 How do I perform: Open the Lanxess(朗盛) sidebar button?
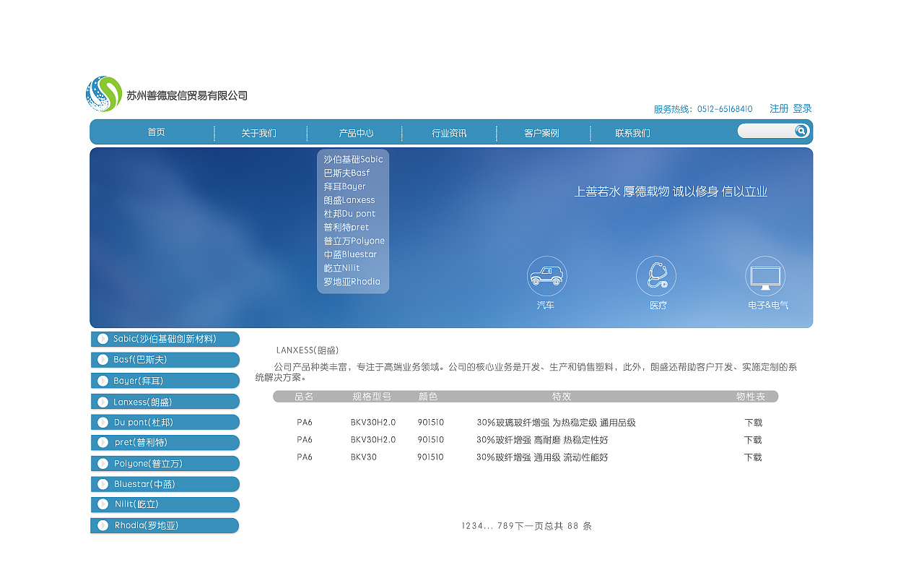pos(165,402)
